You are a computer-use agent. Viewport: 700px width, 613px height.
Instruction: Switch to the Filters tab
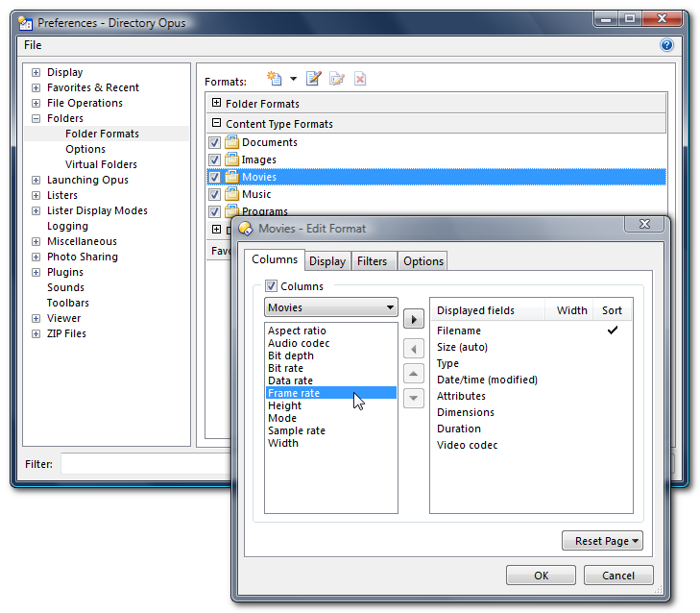(373, 261)
